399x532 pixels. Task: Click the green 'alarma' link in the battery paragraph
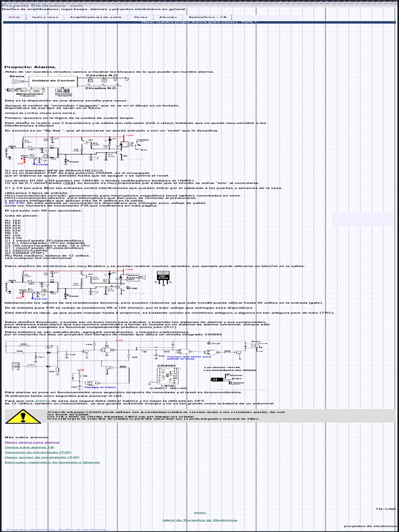(43, 401)
